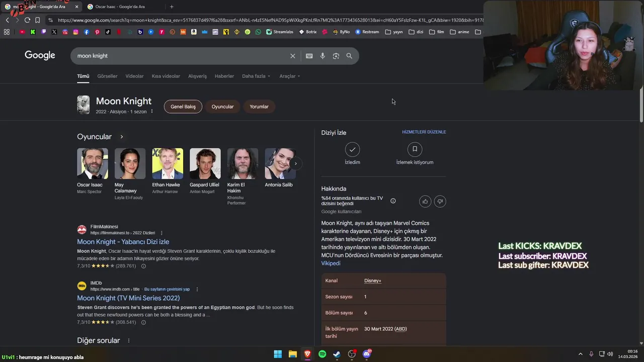The width and height of the screenshot is (644, 362).
Task: Click the Disney+ channel link
Action: click(373, 281)
